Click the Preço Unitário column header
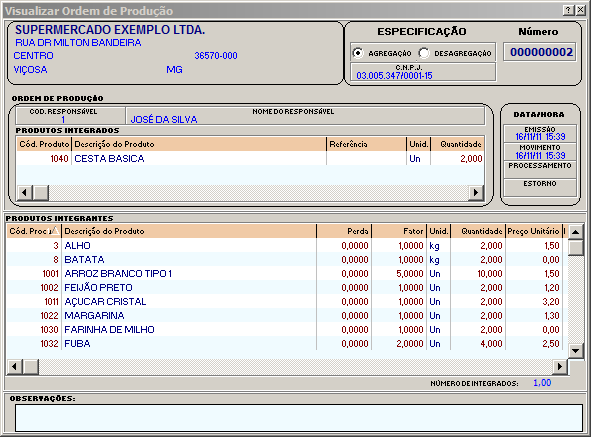Image resolution: width=591 pixels, height=437 pixels. (533, 231)
